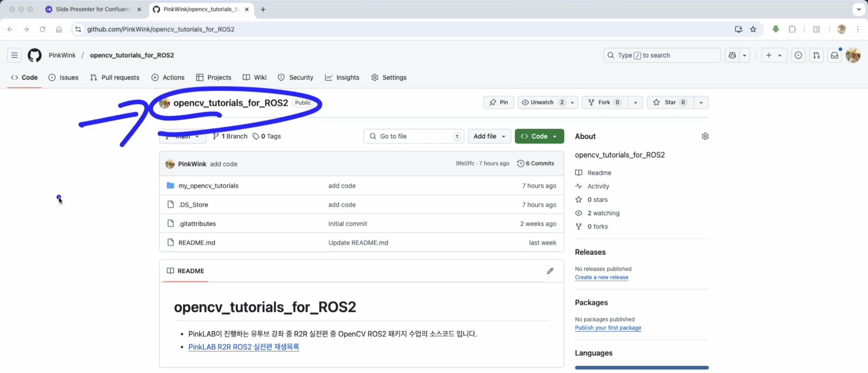Viewport: 868px width, 373px height.
Task: Open the my_opencv_tutorials folder
Action: [208, 186]
